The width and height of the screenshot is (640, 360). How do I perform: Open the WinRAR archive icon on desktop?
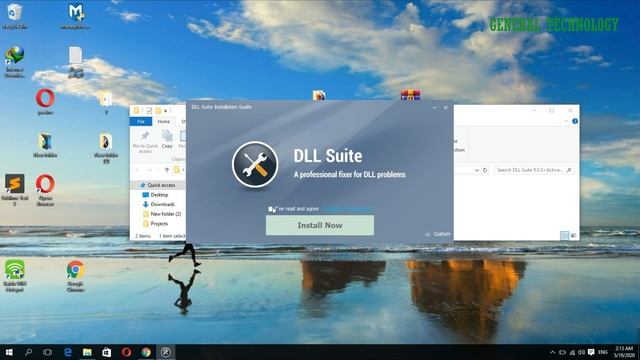click(411, 95)
